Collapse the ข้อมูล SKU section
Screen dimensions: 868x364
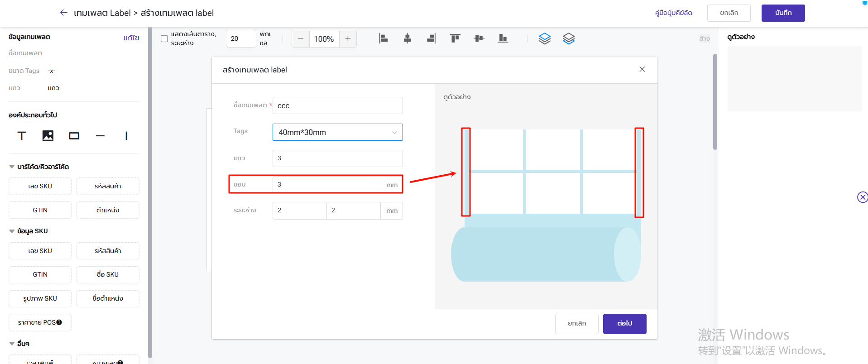click(x=12, y=231)
